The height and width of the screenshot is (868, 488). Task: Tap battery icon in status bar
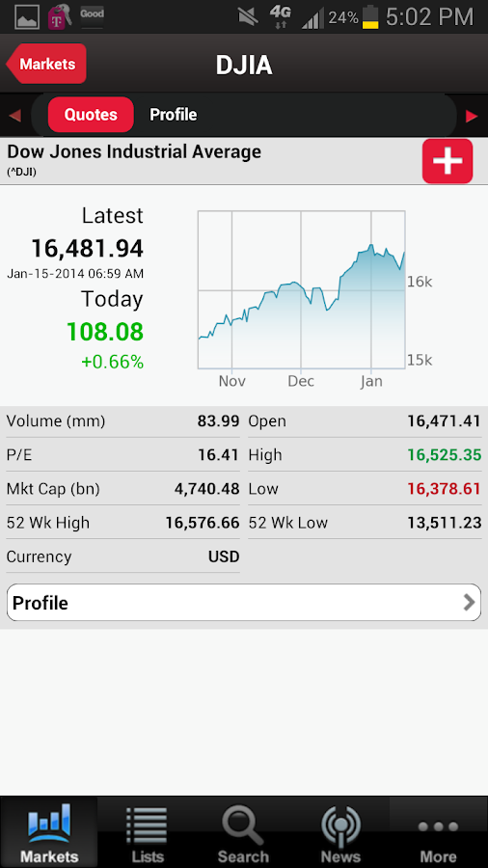370,17
